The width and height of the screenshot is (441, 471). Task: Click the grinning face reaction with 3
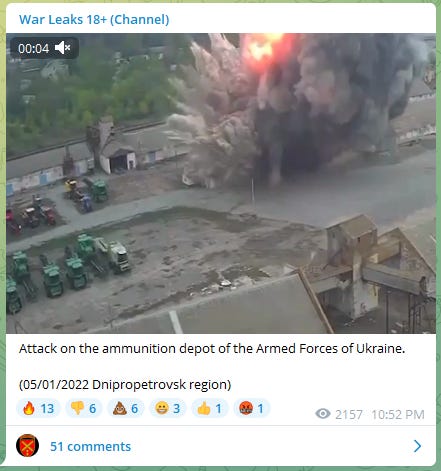[x=168, y=408]
